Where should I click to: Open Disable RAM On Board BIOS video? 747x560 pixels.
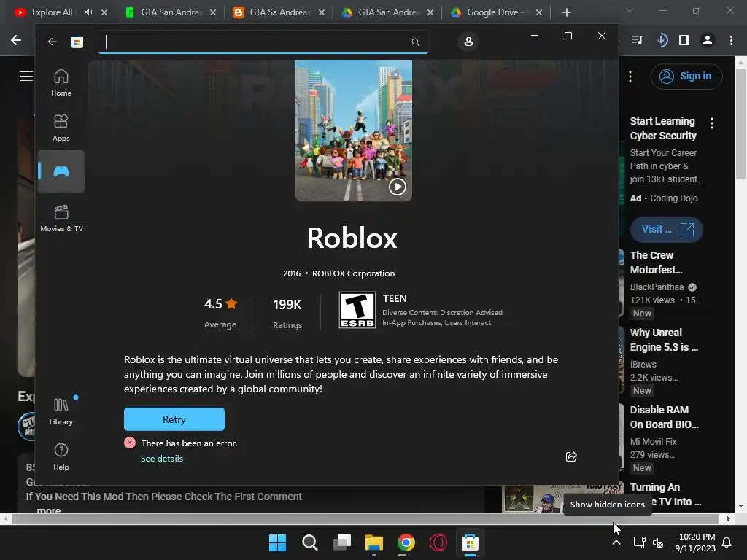(x=664, y=417)
